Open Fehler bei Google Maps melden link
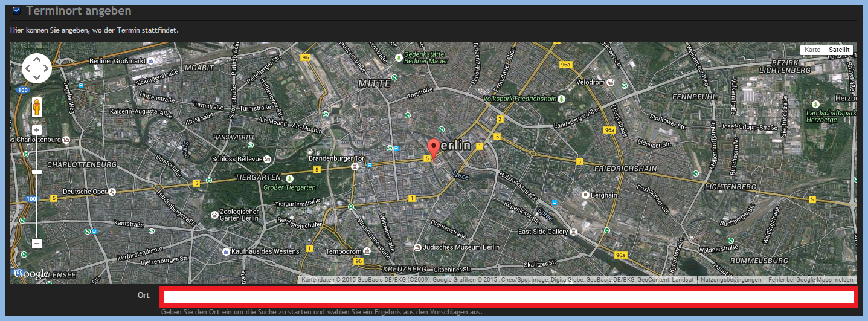868x321 pixels. click(x=811, y=280)
